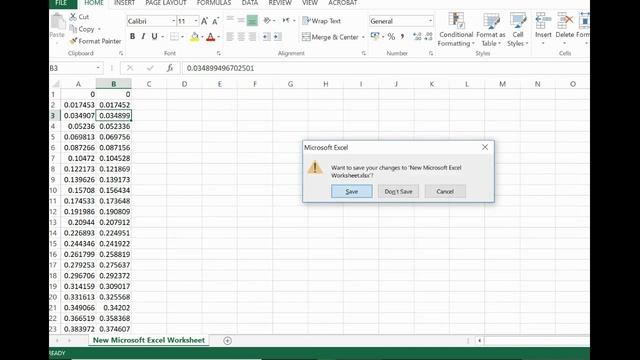The height and width of the screenshot is (360, 640).
Task: Open the Clipboard pane launcher
Action: tap(121, 53)
